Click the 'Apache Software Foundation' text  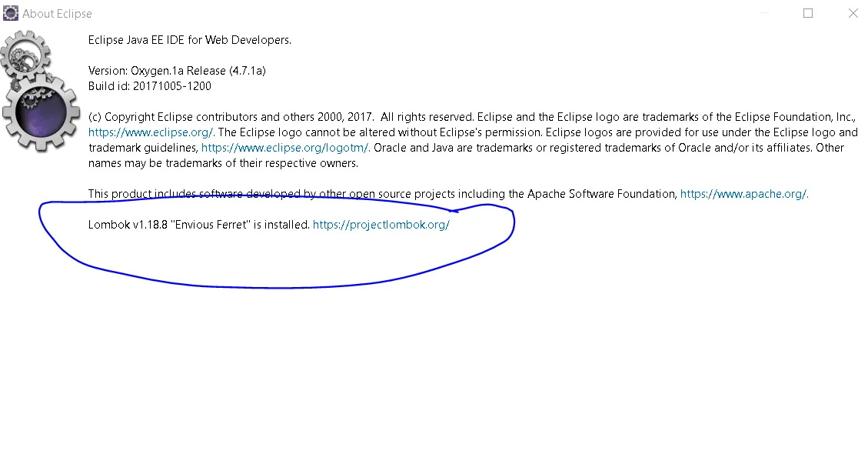click(601, 194)
